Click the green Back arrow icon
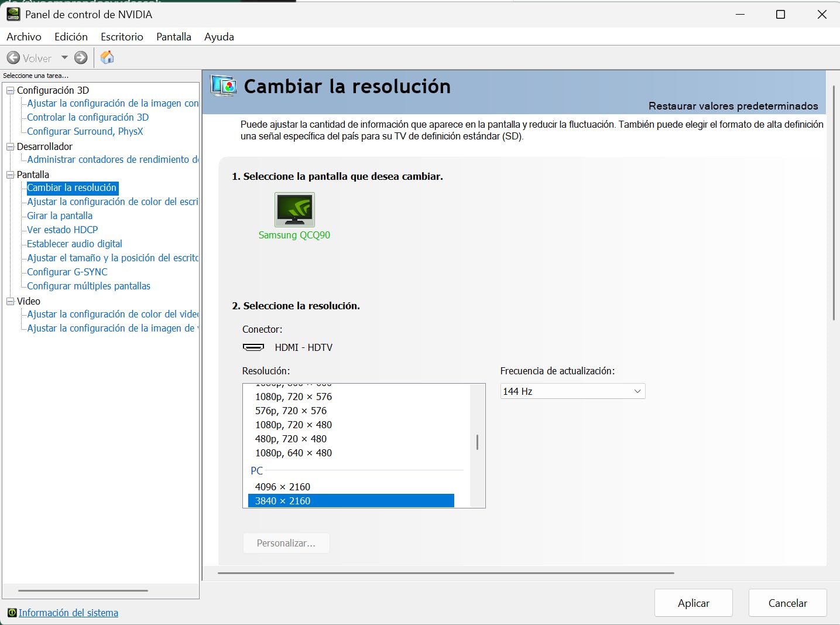The height and width of the screenshot is (625, 840). [x=13, y=58]
